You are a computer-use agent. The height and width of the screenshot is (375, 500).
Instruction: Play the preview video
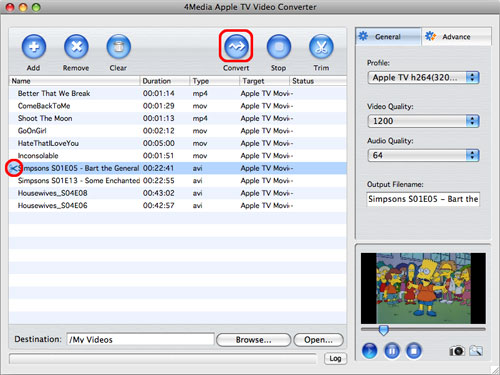click(x=370, y=351)
